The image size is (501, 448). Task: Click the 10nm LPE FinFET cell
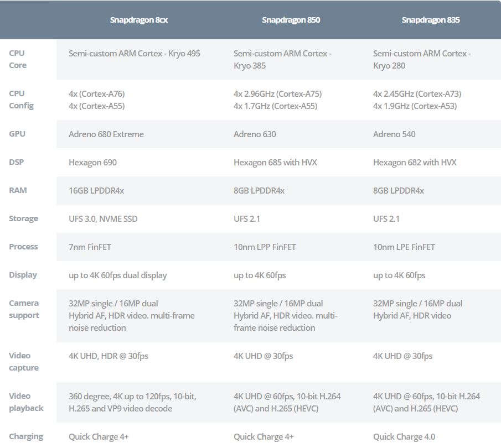404,247
